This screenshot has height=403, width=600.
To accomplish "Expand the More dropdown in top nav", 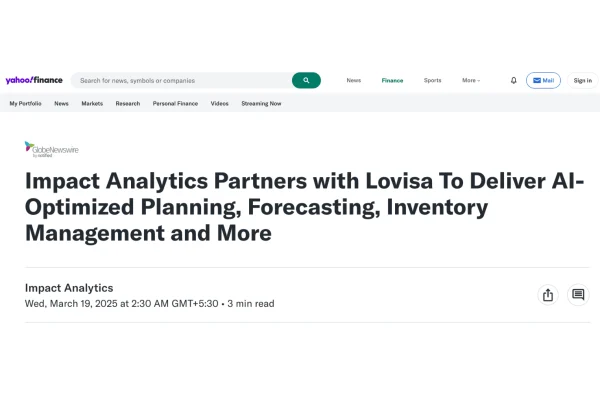I will pos(471,80).
